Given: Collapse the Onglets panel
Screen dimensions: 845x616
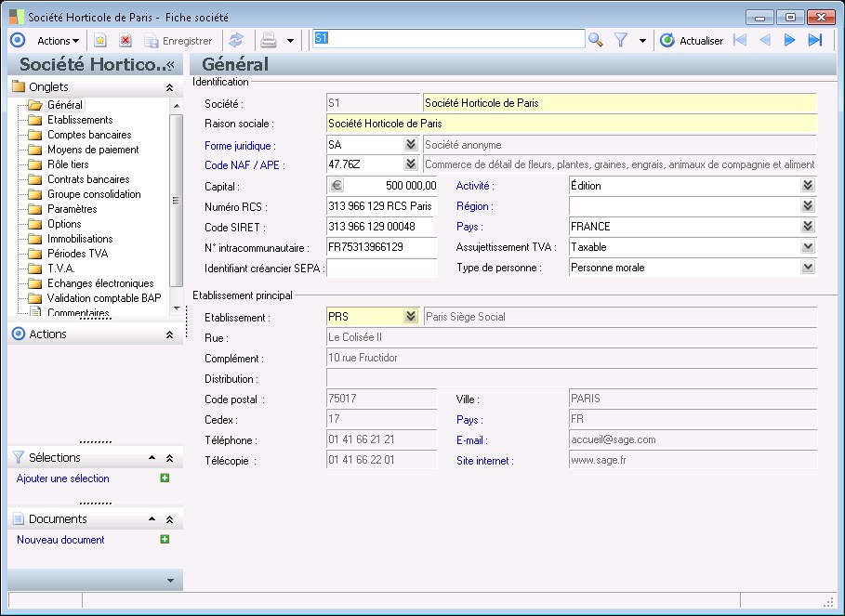Looking at the screenshot, I should pyautogui.click(x=169, y=87).
